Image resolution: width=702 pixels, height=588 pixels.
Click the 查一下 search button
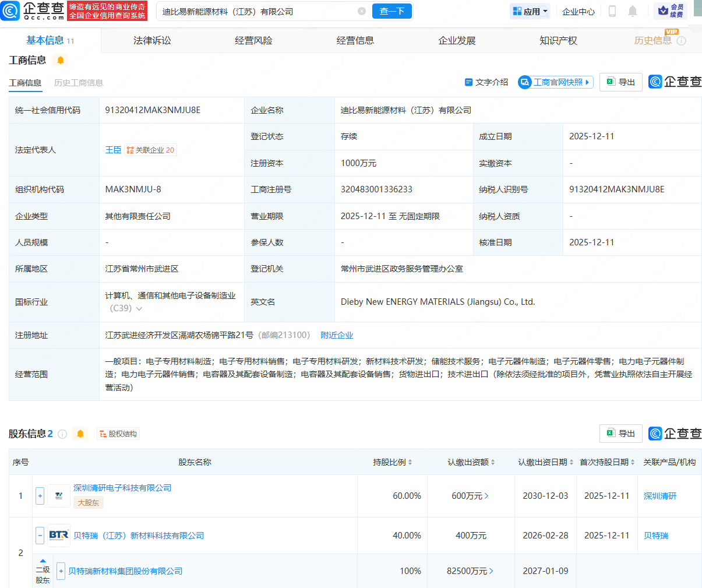[392, 11]
